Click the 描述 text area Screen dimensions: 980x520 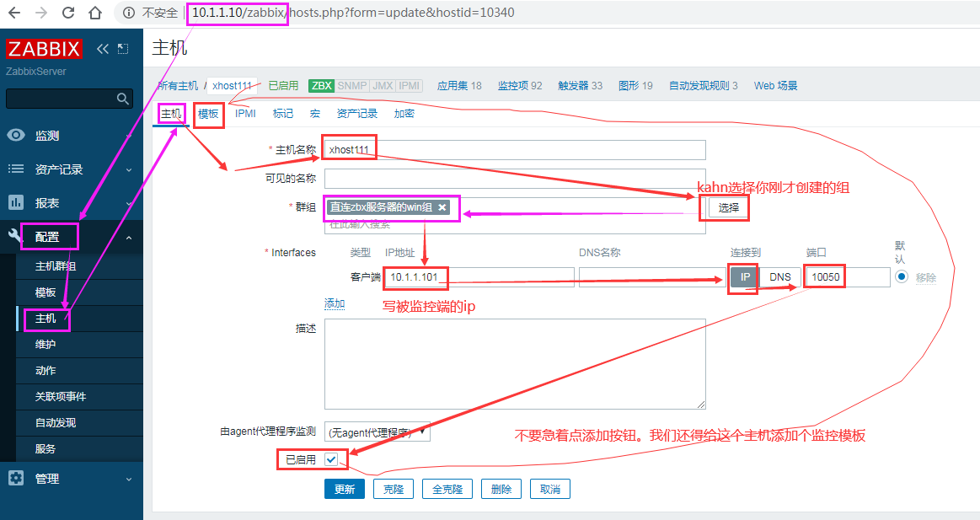click(515, 364)
